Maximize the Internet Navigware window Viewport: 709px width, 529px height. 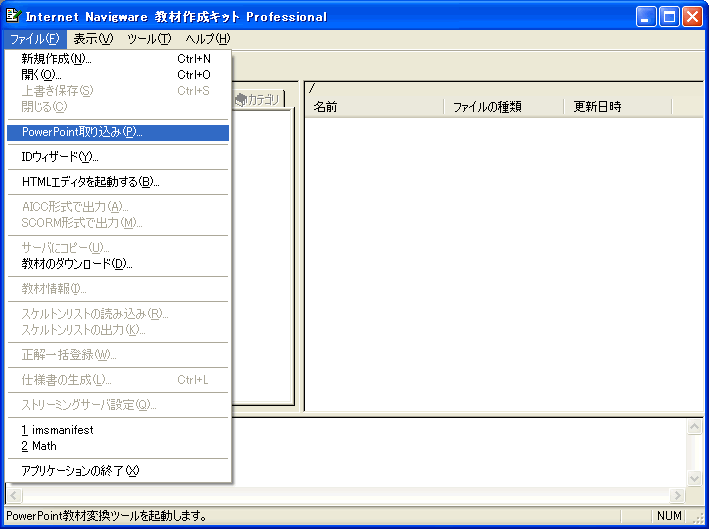tap(669, 17)
